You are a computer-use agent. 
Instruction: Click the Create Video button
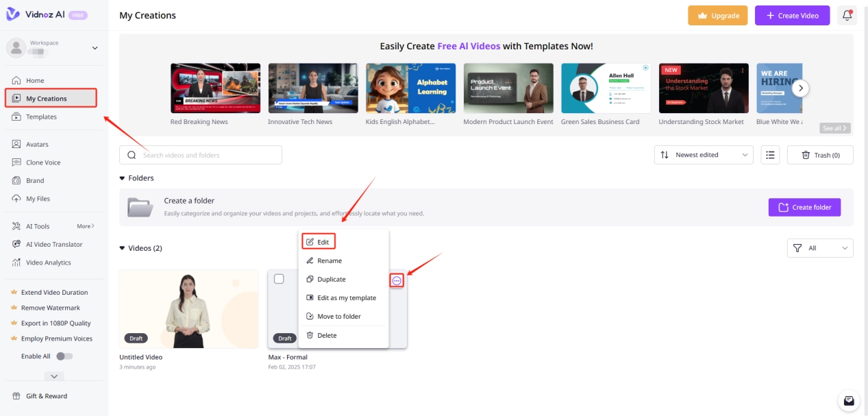[x=792, y=16]
